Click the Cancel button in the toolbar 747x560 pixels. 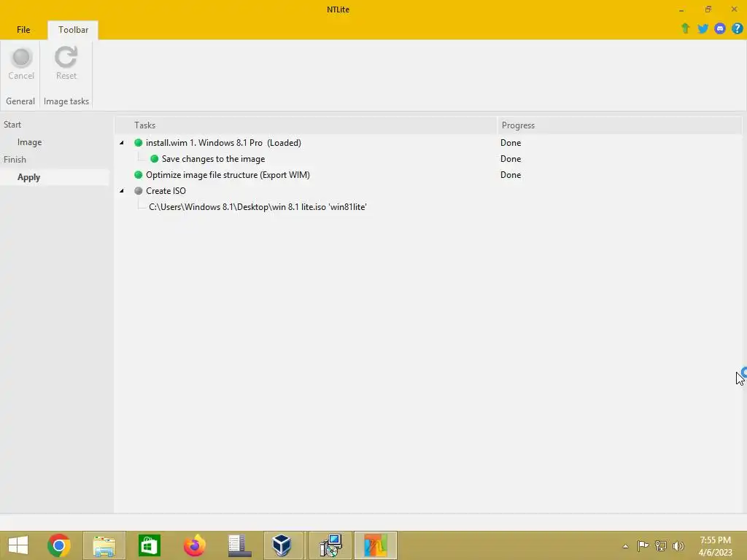coord(21,64)
